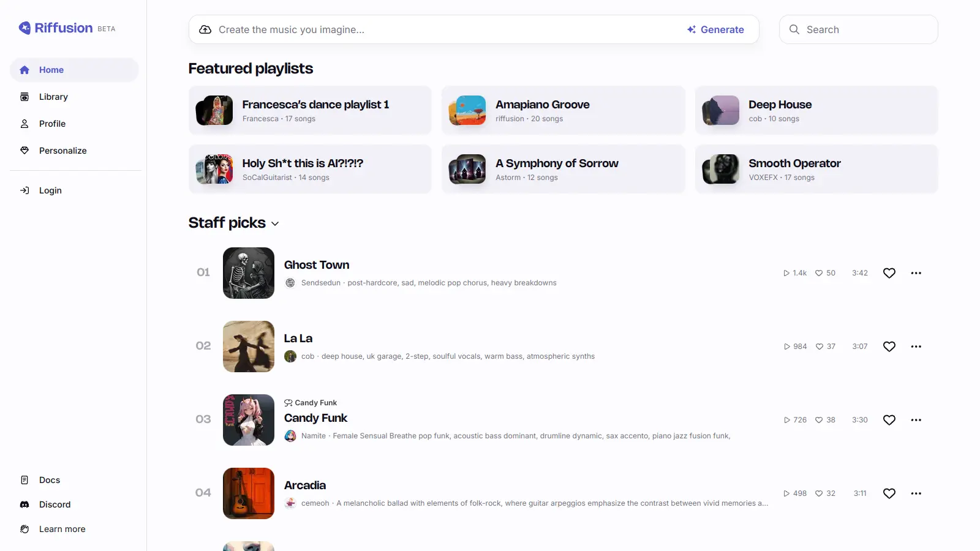This screenshot has height=551, width=980.
Task: Click the Library icon in sidebar
Action: click(x=24, y=97)
